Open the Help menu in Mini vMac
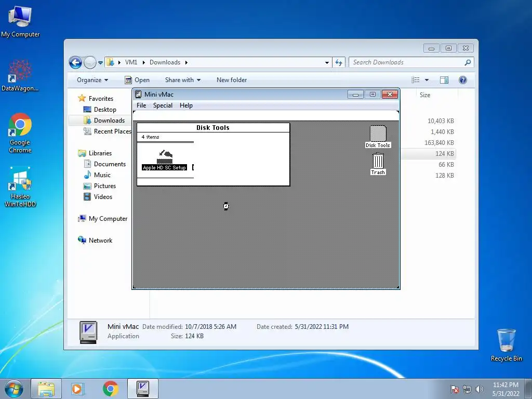Screen dimensions: 532x399 point(186,105)
